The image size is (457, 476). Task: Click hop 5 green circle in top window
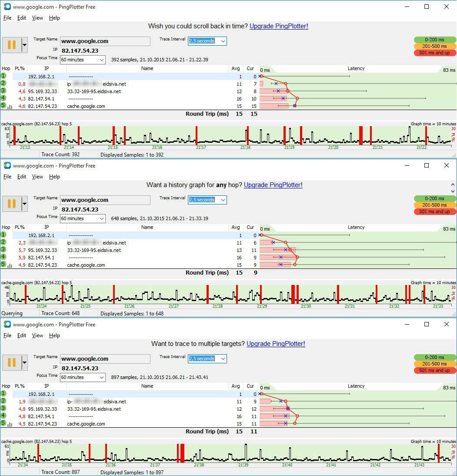point(3,105)
